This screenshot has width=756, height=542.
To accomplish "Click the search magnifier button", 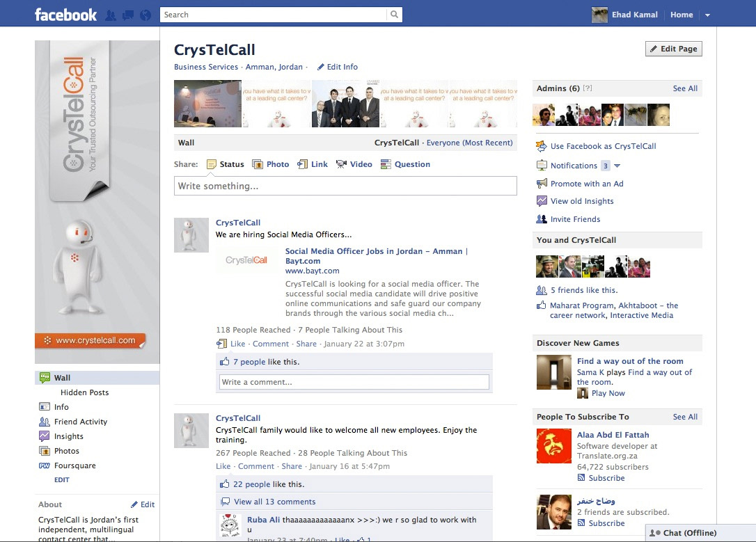I will 395,15.
